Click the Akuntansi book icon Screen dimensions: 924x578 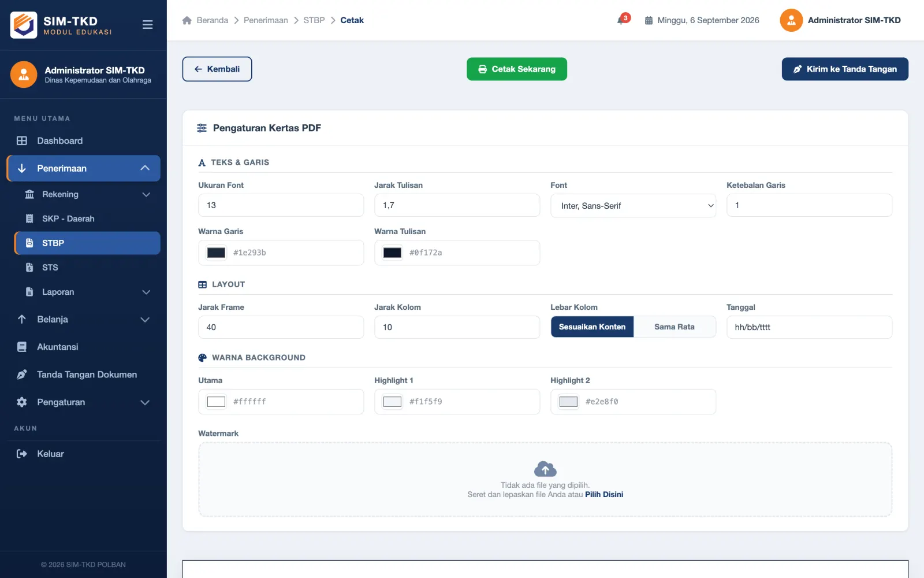22,347
